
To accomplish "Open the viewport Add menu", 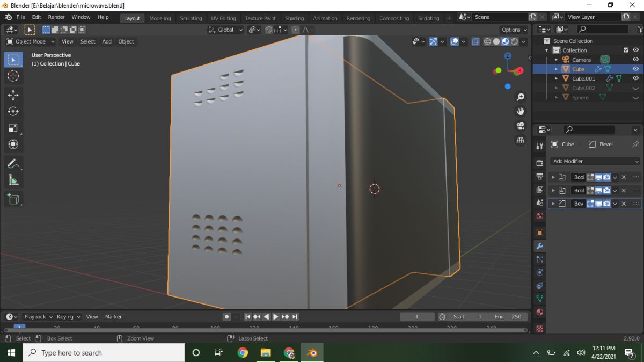I will 107,41.
